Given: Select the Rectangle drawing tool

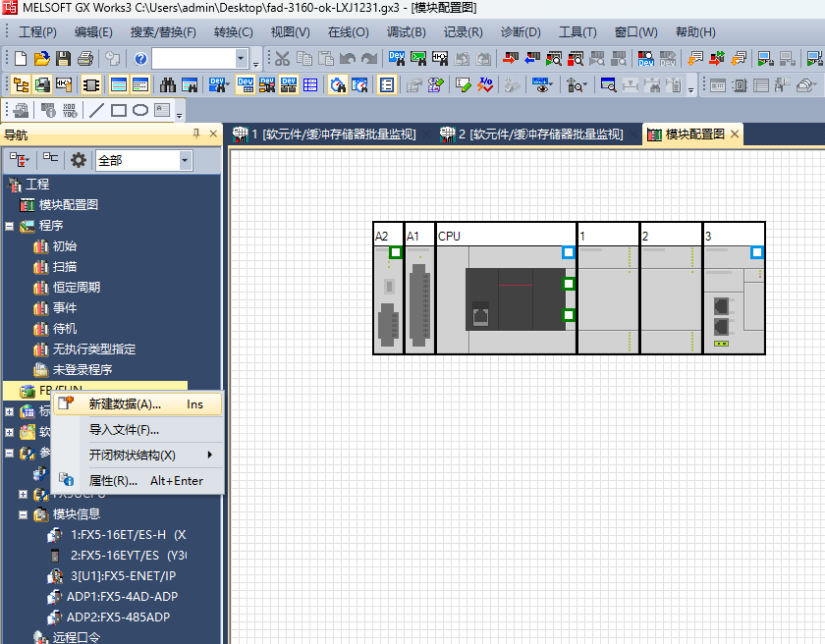Looking at the screenshot, I should [119, 110].
